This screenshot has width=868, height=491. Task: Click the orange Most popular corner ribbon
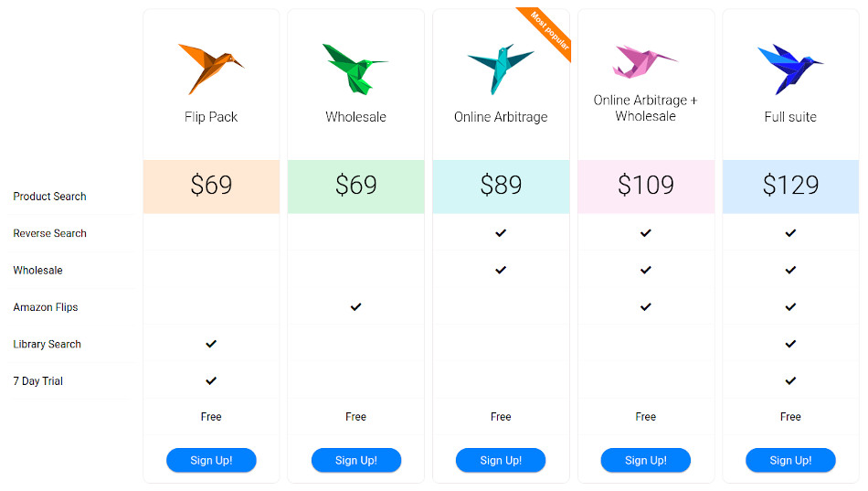547,32
